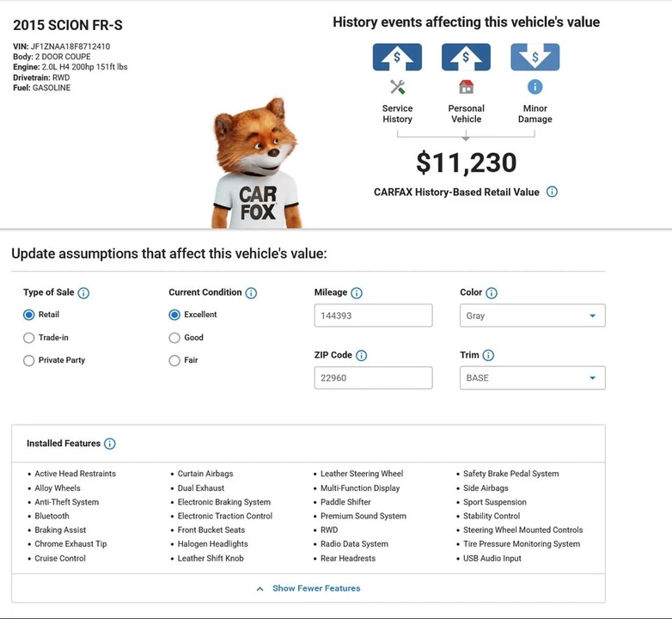Click the Chrome Exhaust Tip feature
The height and width of the screenshot is (619, 672).
[70, 544]
